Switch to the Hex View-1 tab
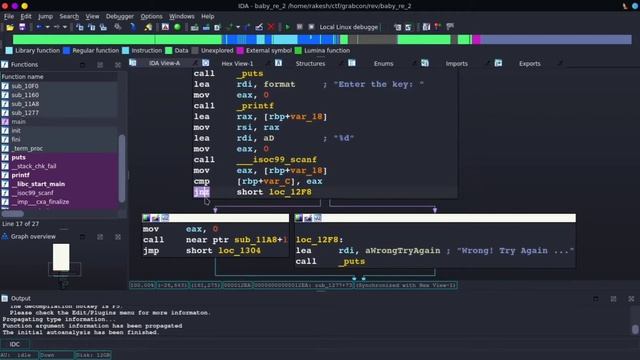640x360 pixels. pos(237,63)
